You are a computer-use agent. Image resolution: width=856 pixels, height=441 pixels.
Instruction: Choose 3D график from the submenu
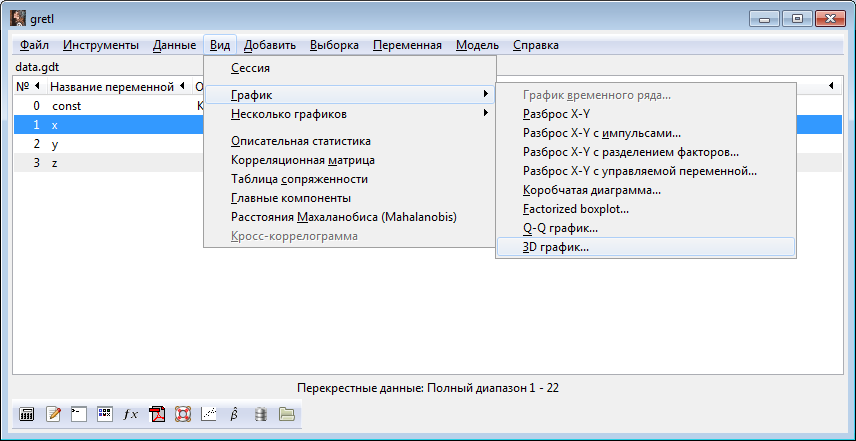556,247
